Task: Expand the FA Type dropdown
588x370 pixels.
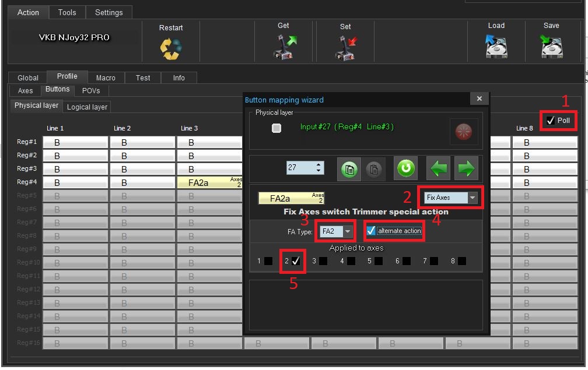Action: [348, 231]
